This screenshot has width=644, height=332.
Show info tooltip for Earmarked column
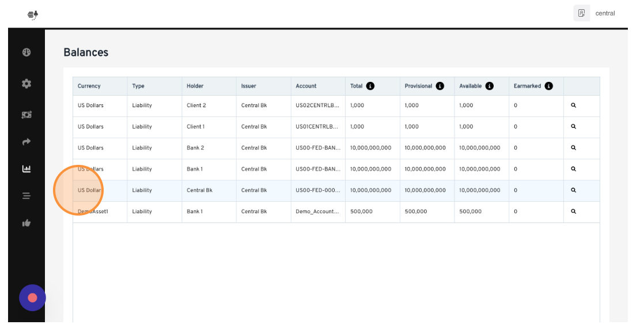coord(549,86)
